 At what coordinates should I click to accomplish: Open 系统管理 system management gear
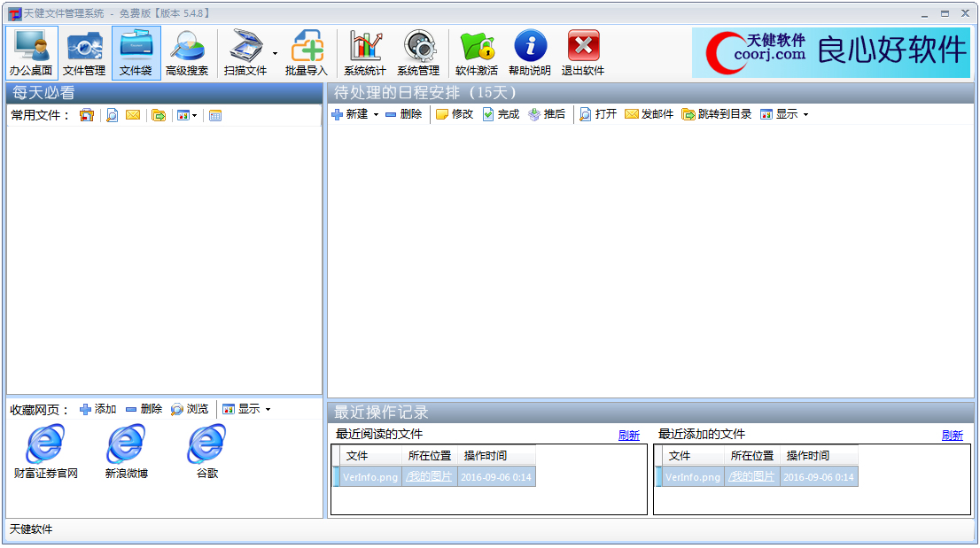pos(418,52)
